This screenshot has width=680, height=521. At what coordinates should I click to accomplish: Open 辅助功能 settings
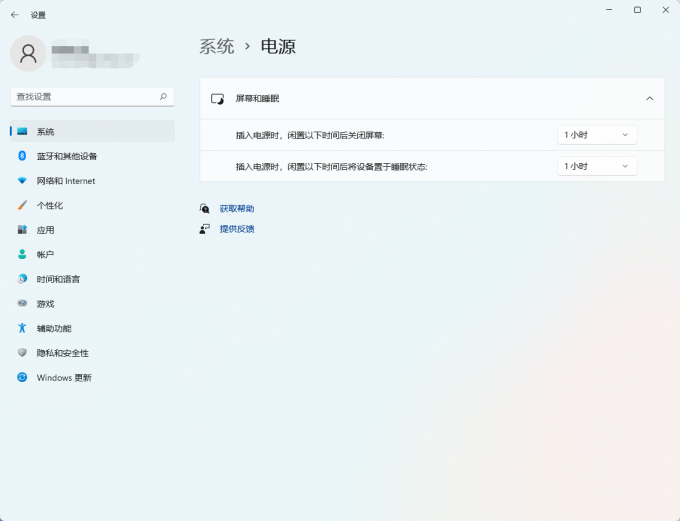tap(92, 328)
